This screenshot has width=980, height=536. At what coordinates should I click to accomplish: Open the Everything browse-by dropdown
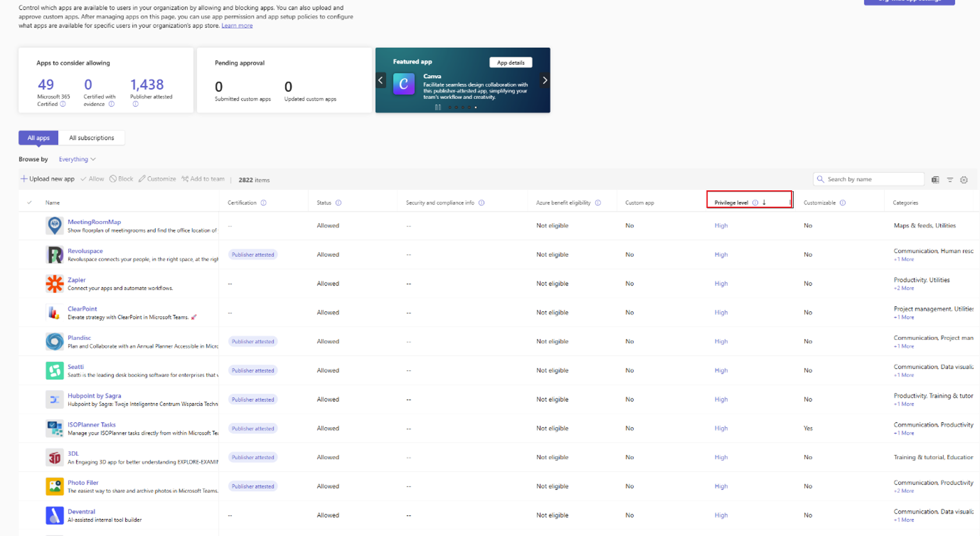[77, 159]
